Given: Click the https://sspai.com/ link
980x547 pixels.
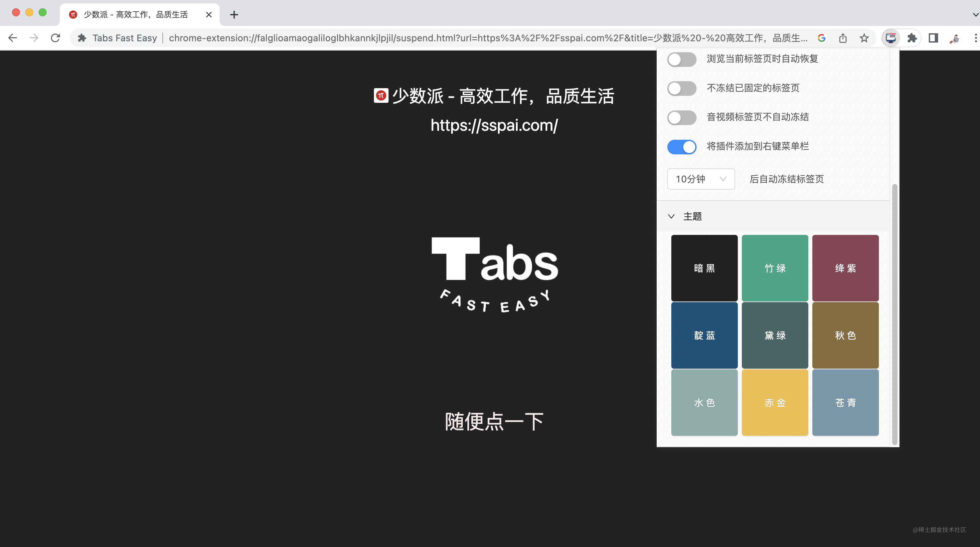Looking at the screenshot, I should pos(494,125).
